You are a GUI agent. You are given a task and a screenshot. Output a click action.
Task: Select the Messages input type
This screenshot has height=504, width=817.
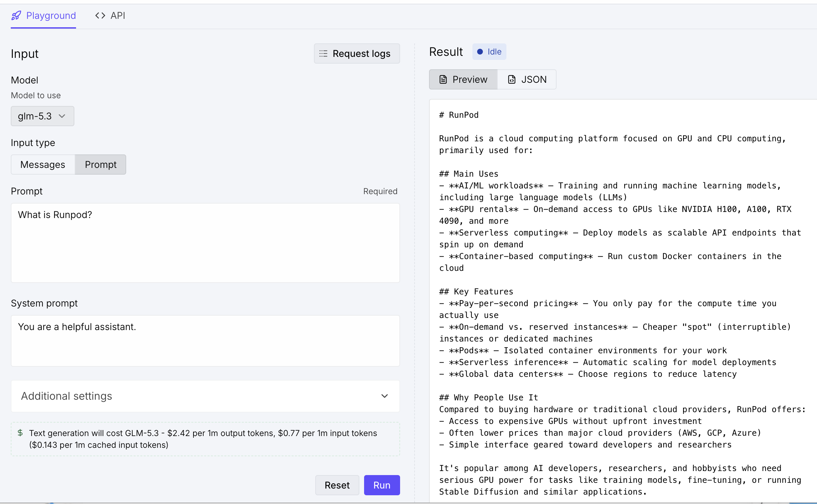43,165
